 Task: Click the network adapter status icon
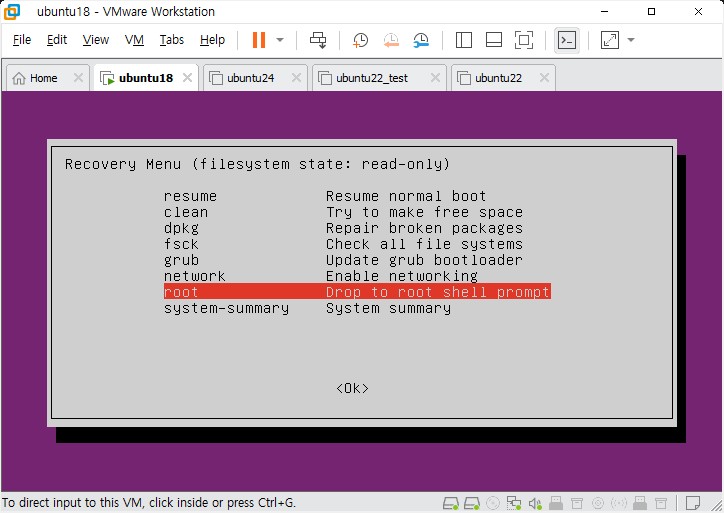(x=513, y=503)
